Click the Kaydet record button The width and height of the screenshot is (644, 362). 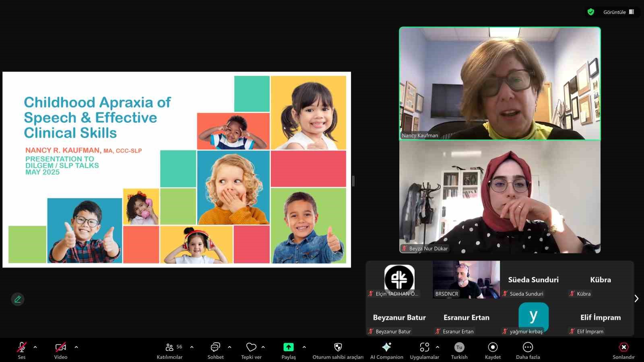pyautogui.click(x=493, y=348)
